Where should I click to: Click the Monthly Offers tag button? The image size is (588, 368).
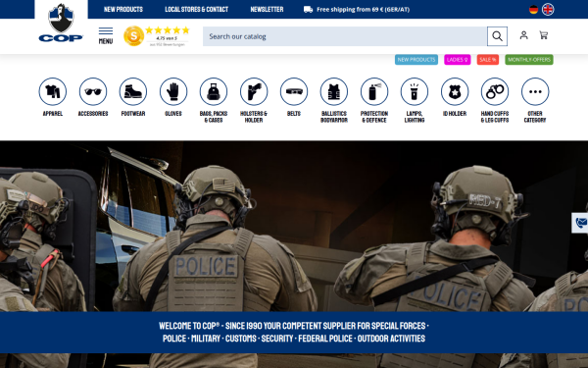click(529, 59)
